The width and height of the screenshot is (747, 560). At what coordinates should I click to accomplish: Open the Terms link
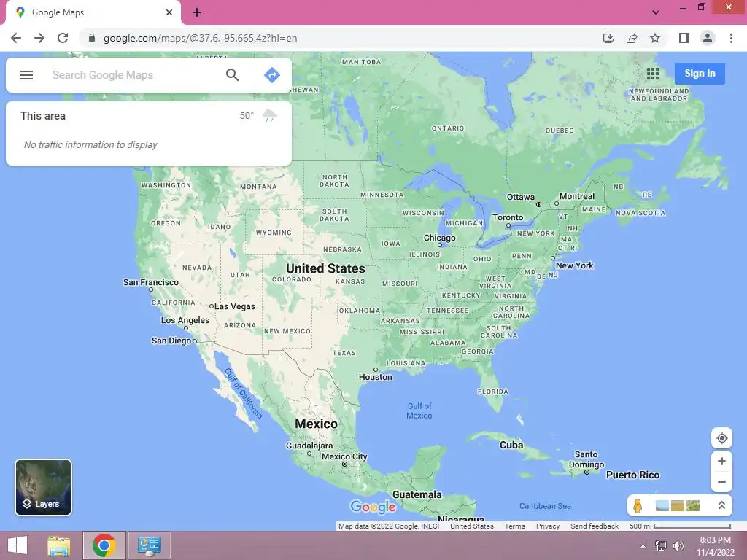(x=514, y=526)
